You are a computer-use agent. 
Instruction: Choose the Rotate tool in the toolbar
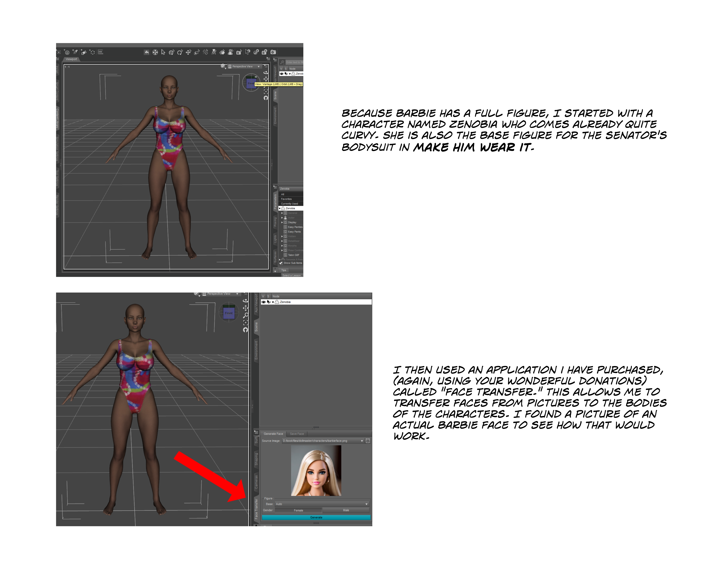[180, 52]
